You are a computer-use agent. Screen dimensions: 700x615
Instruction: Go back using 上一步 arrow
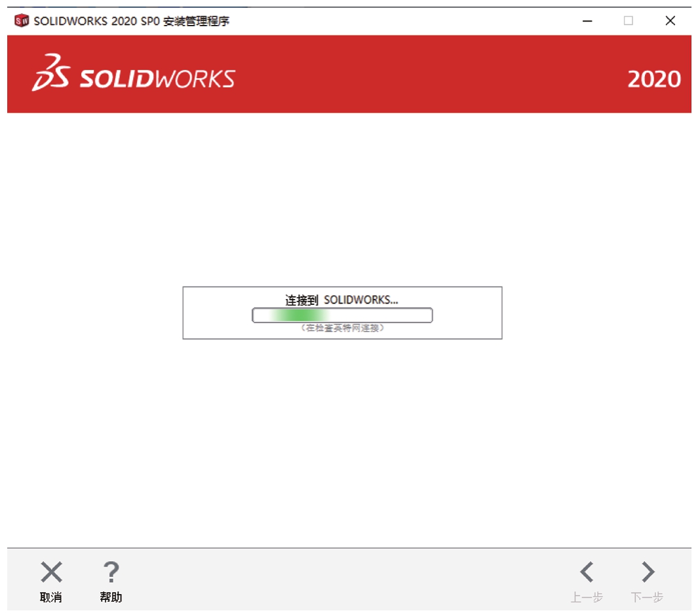point(587,582)
